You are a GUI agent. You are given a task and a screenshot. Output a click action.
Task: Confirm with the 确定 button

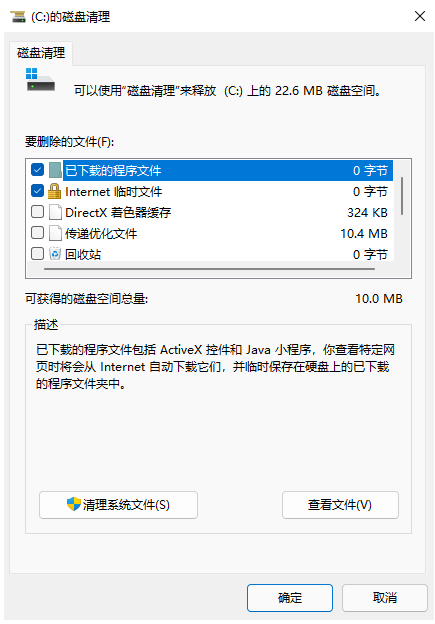coord(290,597)
